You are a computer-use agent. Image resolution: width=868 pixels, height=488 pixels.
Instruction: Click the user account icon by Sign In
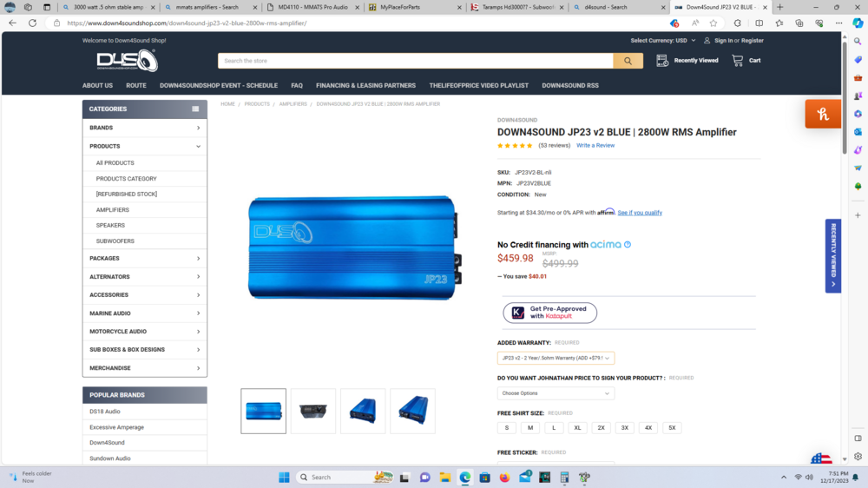707,41
